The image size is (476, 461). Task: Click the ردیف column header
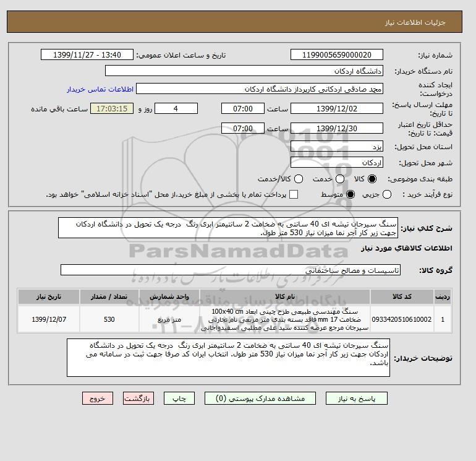[443, 296]
